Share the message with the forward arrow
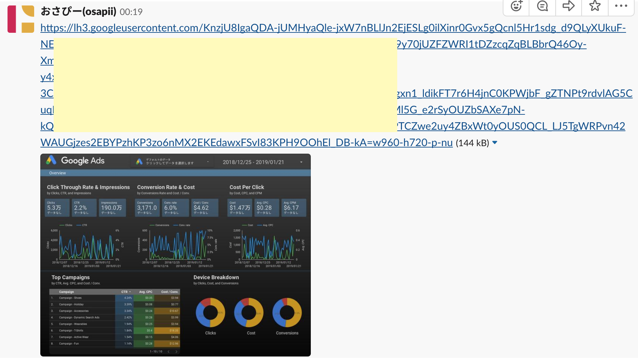The height and width of the screenshot is (364, 638). 569,6
